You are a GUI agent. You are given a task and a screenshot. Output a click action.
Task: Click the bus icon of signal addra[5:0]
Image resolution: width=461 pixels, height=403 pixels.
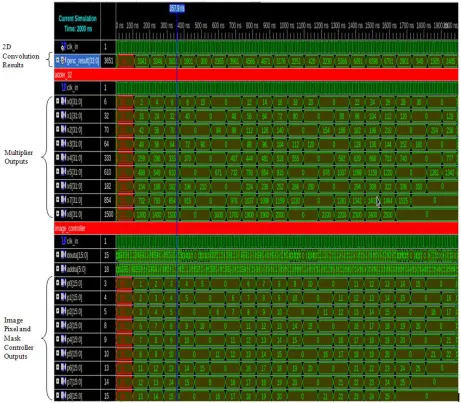coord(63,269)
